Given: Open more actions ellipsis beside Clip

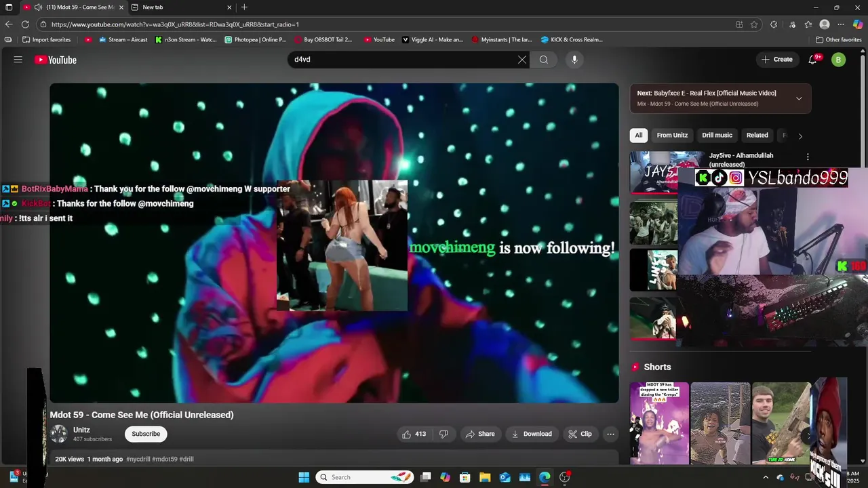Looking at the screenshot, I should click(610, 434).
